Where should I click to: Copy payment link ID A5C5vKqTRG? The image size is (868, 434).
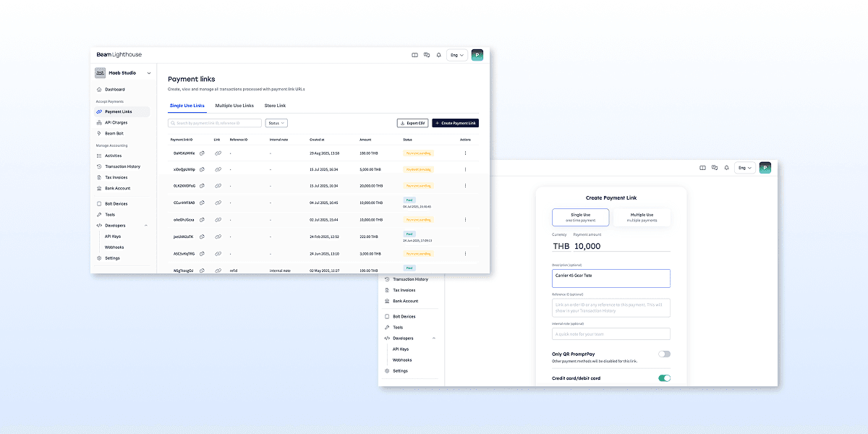(202, 254)
